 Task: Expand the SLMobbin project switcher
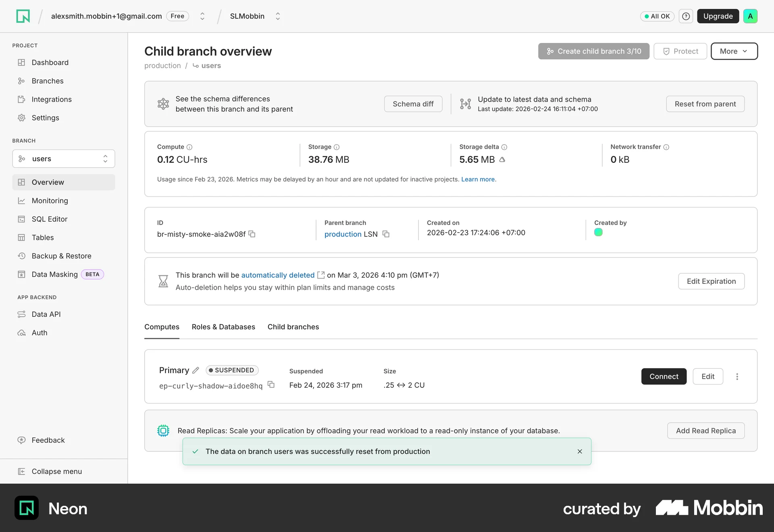[278, 16]
